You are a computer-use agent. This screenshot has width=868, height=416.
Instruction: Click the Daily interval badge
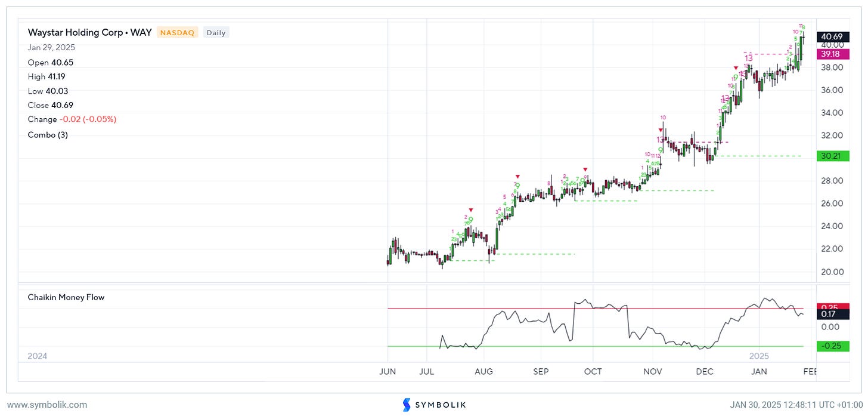(x=216, y=33)
